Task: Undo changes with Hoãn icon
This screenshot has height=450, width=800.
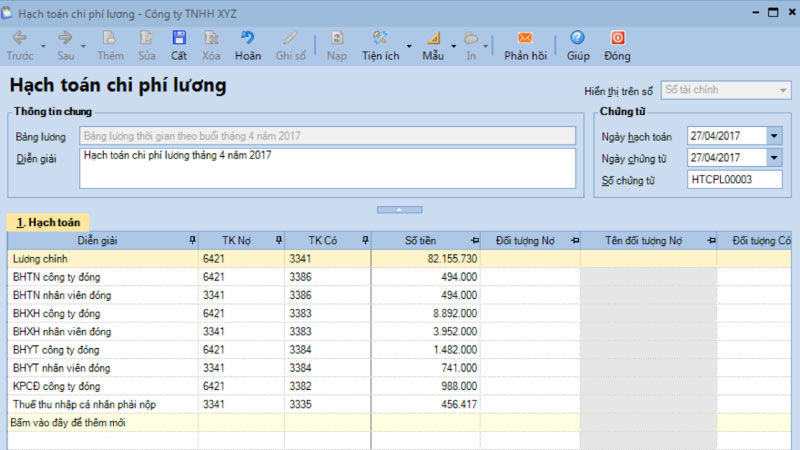Action: pos(248,38)
